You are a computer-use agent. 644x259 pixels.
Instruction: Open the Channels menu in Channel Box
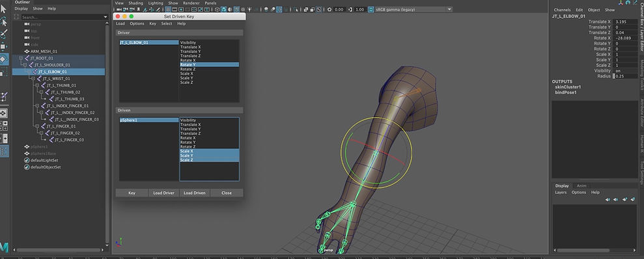click(562, 10)
